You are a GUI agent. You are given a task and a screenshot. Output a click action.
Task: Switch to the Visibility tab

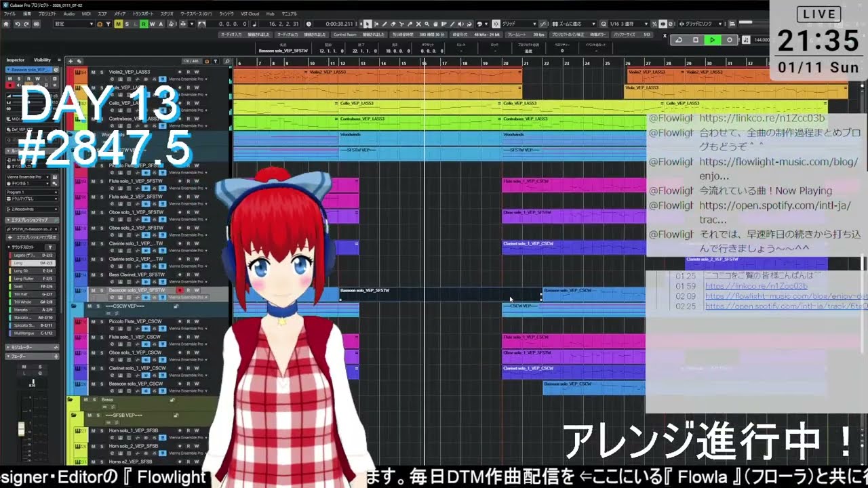(42, 60)
